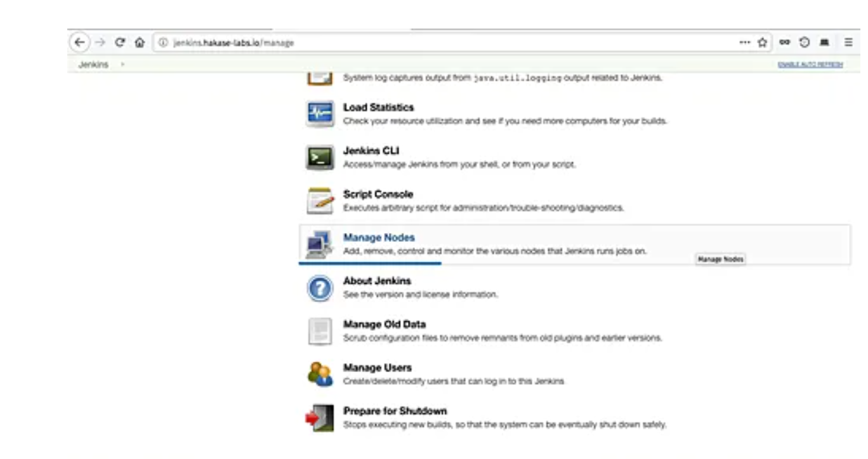Viewport: 868px width, 459px height.
Task: Go to the browser home page icon
Action: pos(140,43)
